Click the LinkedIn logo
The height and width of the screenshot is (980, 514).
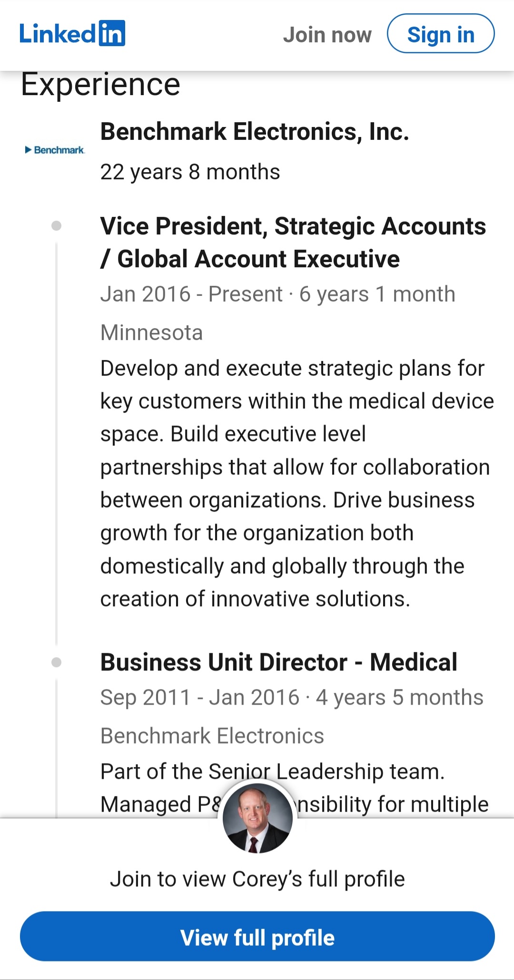[x=72, y=34]
